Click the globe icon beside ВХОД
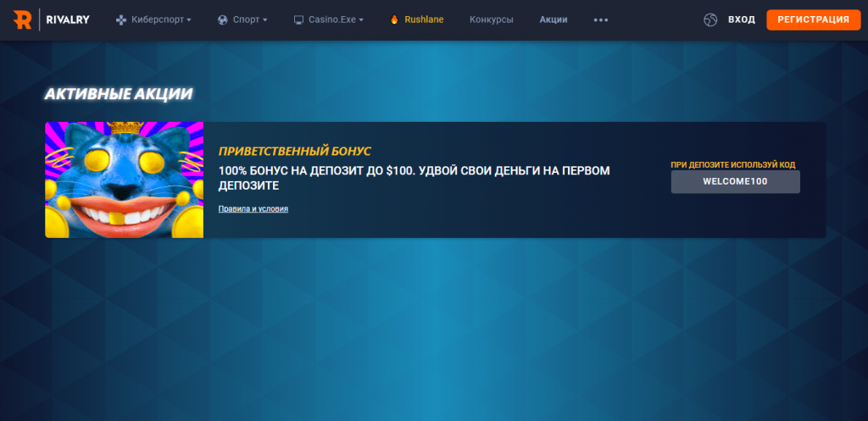This screenshot has height=421, width=868. 710,19
